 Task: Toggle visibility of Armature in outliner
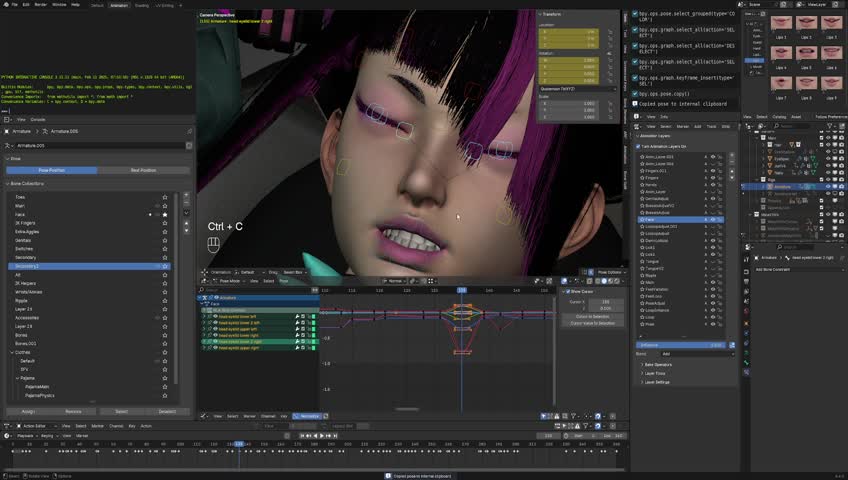(x=828, y=186)
